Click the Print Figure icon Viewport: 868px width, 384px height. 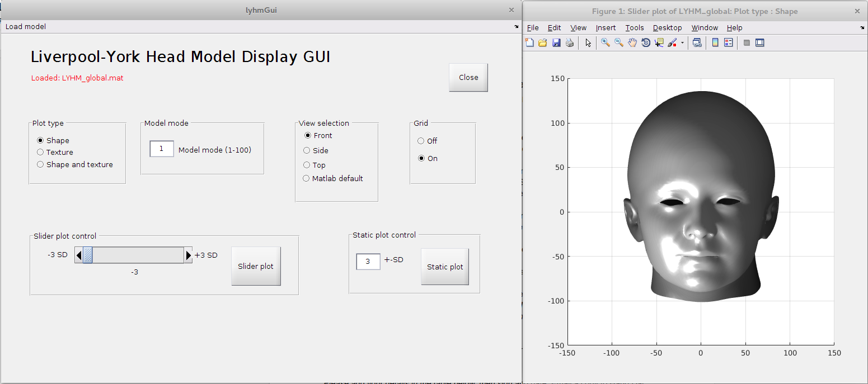pyautogui.click(x=570, y=43)
